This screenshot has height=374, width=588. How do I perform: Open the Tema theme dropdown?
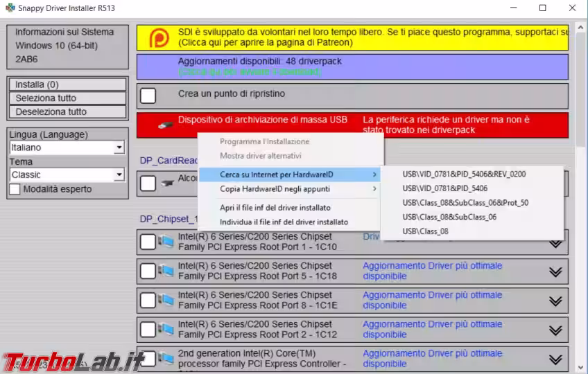pyautogui.click(x=119, y=175)
